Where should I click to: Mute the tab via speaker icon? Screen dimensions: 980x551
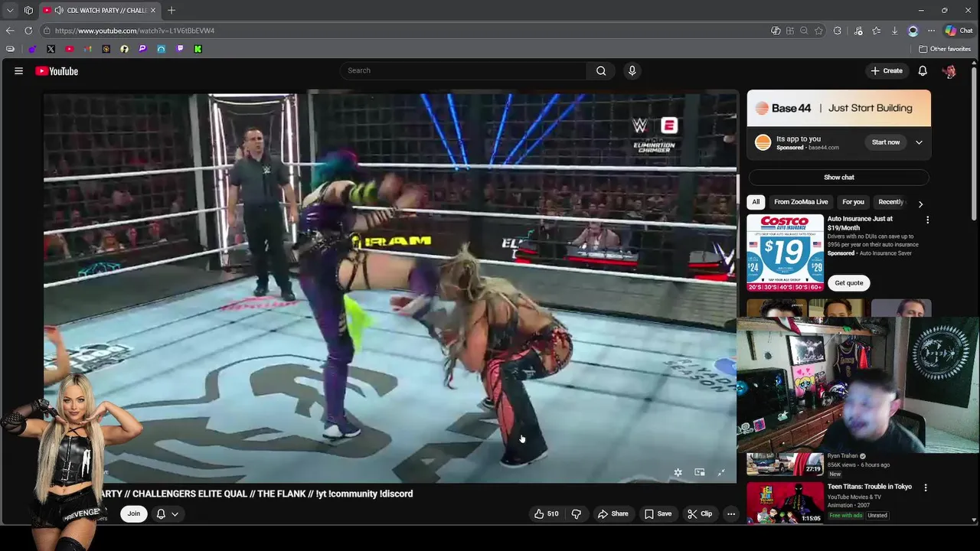click(59, 10)
